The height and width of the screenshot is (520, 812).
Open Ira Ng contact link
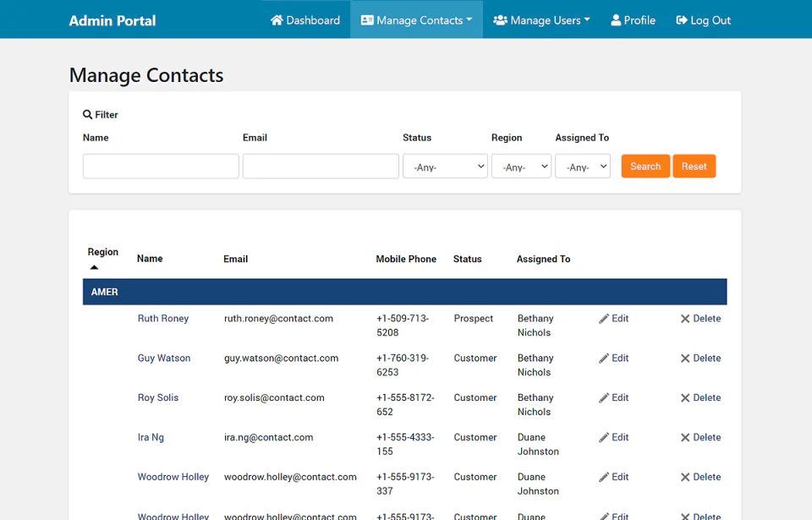tap(151, 438)
